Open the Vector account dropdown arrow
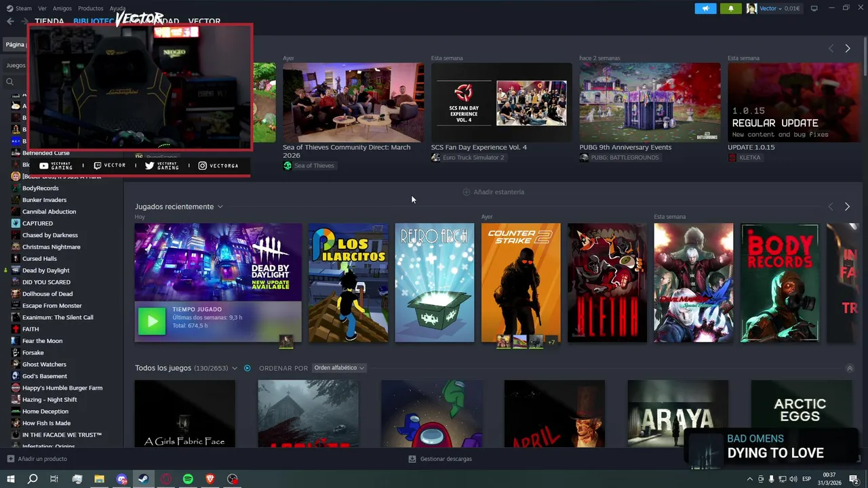 pyautogui.click(x=781, y=9)
